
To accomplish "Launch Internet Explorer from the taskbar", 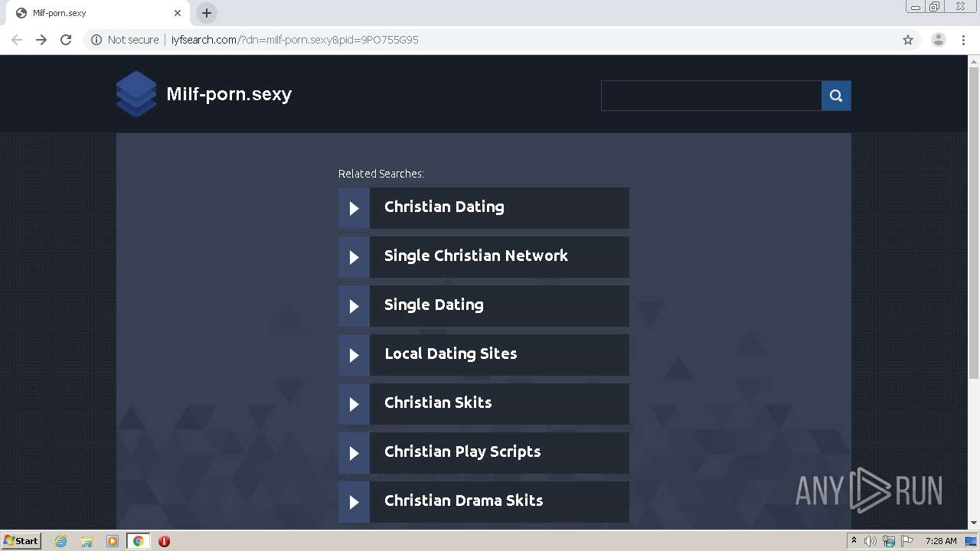I will pos(60,541).
